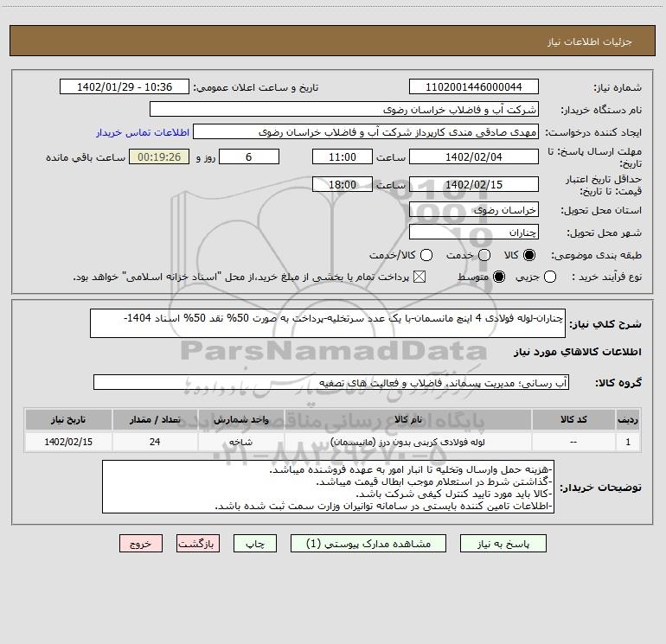Screen dimensions: 666x644
Task: Click the تعداد / مقدار column header
Action: (155, 419)
